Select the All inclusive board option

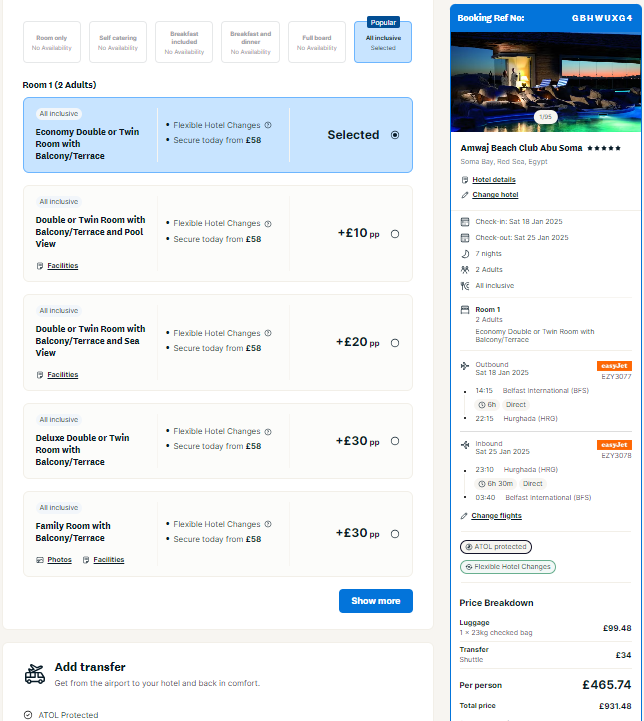click(x=383, y=42)
